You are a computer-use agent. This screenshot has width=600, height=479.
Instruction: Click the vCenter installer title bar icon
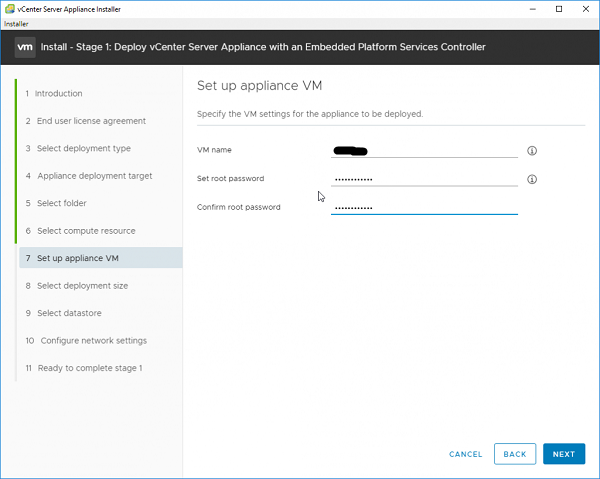pos(10,9)
